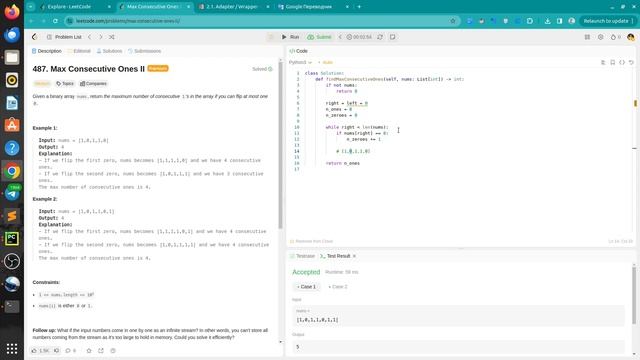This screenshot has width=640, height=360.
Task: Click Remove from Cloud link
Action: click(311, 241)
